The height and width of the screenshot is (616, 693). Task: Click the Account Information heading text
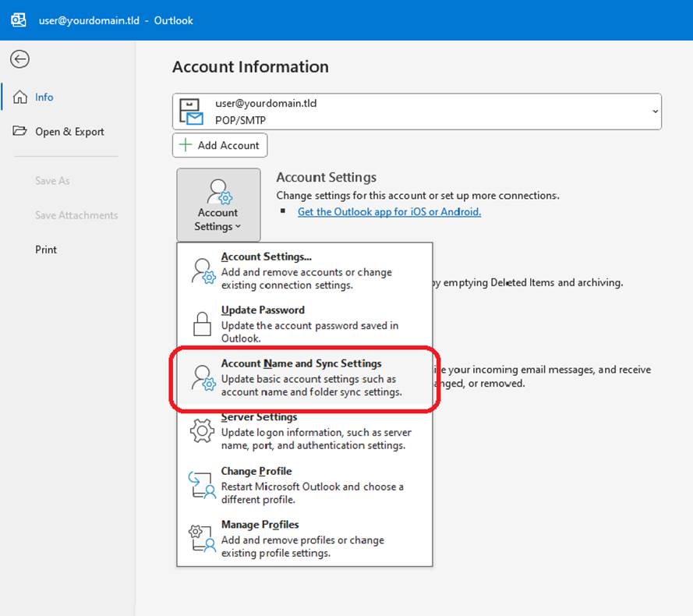(250, 67)
